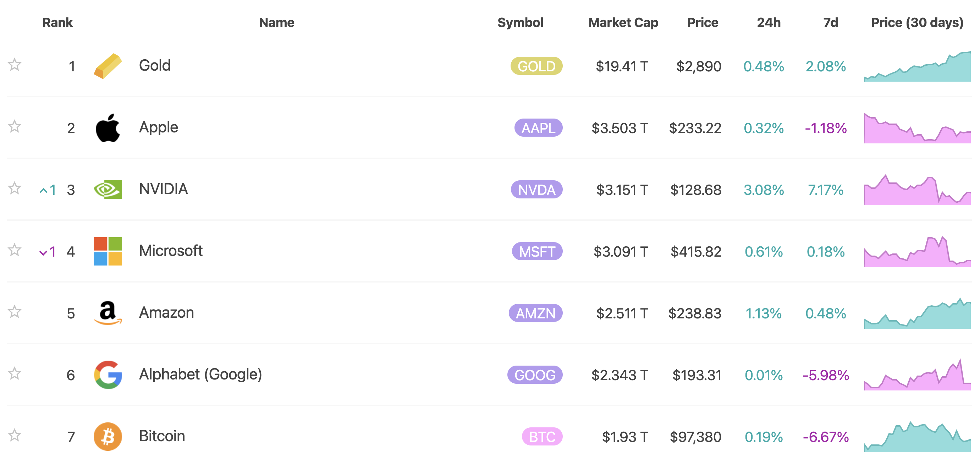Click the NVIDIA logo icon
Image resolution: width=980 pixels, height=465 pixels.
(108, 190)
